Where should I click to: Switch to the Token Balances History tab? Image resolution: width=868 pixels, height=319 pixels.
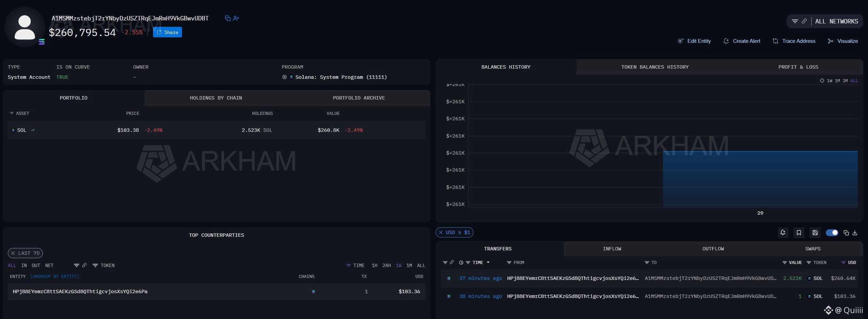pos(655,67)
